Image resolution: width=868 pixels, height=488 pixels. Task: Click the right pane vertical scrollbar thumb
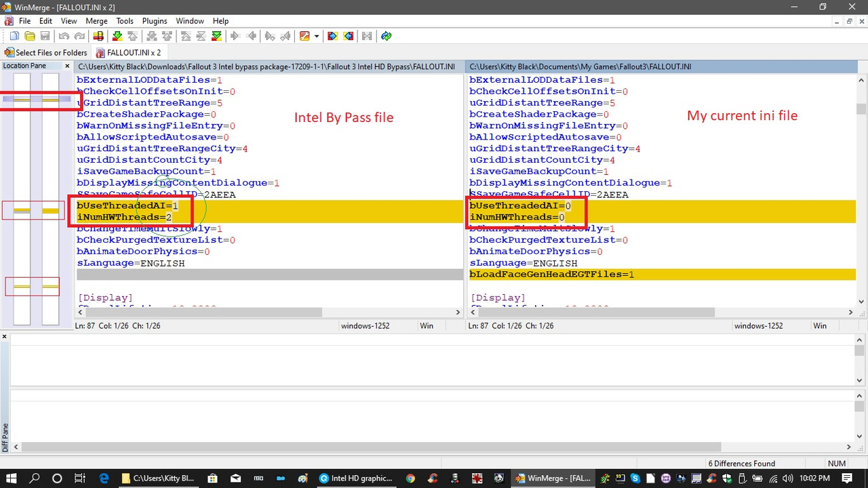861,109
